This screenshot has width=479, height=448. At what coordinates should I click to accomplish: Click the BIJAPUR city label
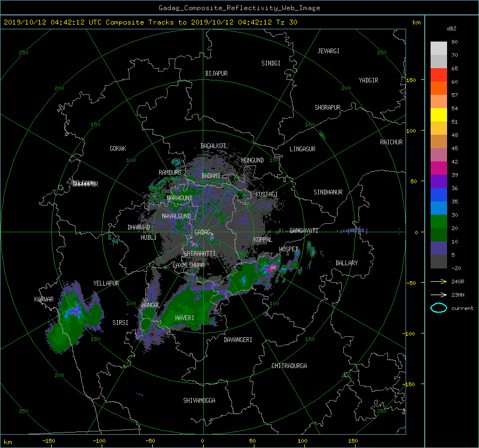[x=216, y=74]
